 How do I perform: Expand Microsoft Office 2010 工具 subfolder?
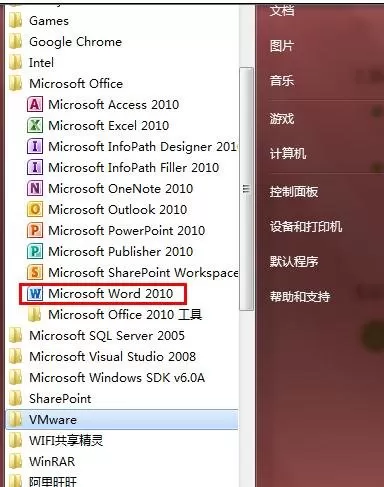[125, 315]
